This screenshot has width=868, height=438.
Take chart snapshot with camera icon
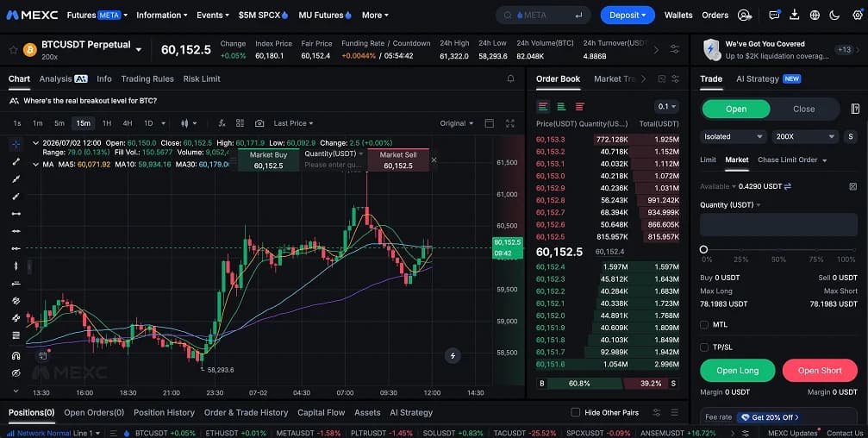259,123
